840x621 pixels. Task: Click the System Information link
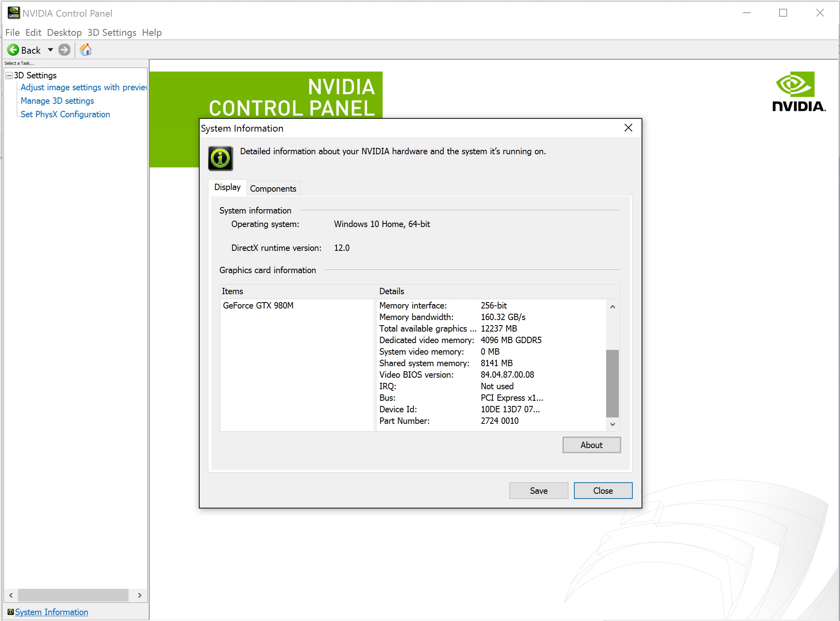click(x=51, y=612)
